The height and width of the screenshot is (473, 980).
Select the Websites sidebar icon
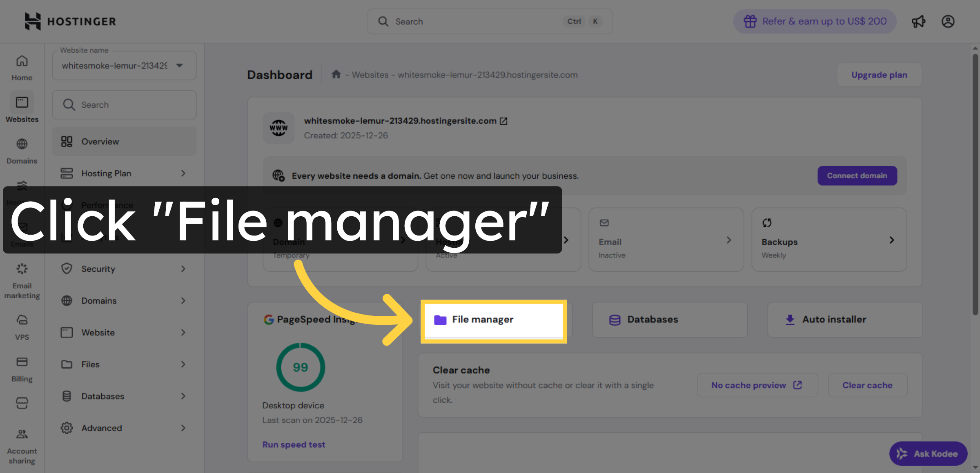pyautogui.click(x=22, y=107)
